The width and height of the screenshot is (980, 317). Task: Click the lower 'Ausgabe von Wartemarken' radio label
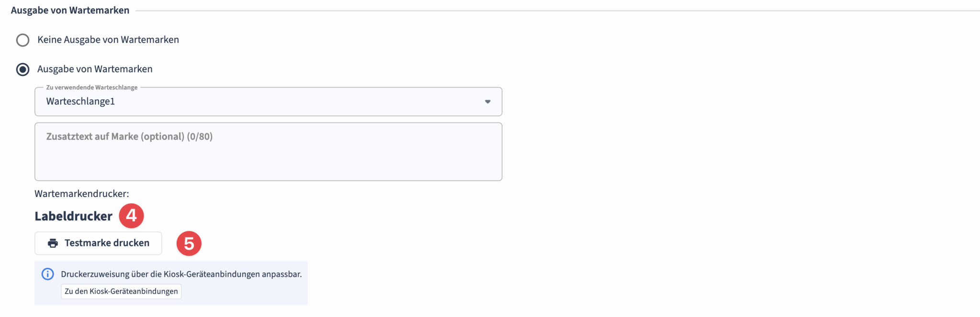(x=95, y=69)
